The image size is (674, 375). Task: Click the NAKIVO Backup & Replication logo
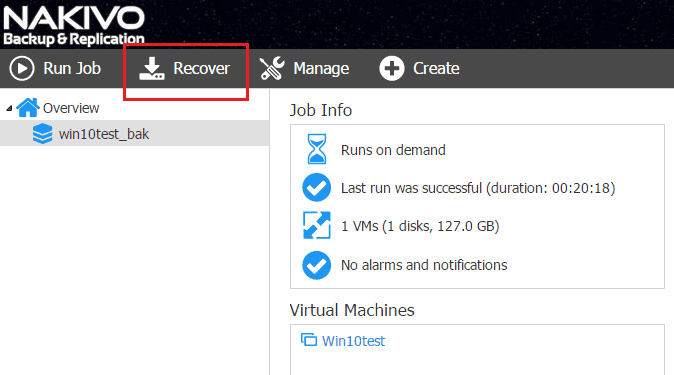pos(74,25)
